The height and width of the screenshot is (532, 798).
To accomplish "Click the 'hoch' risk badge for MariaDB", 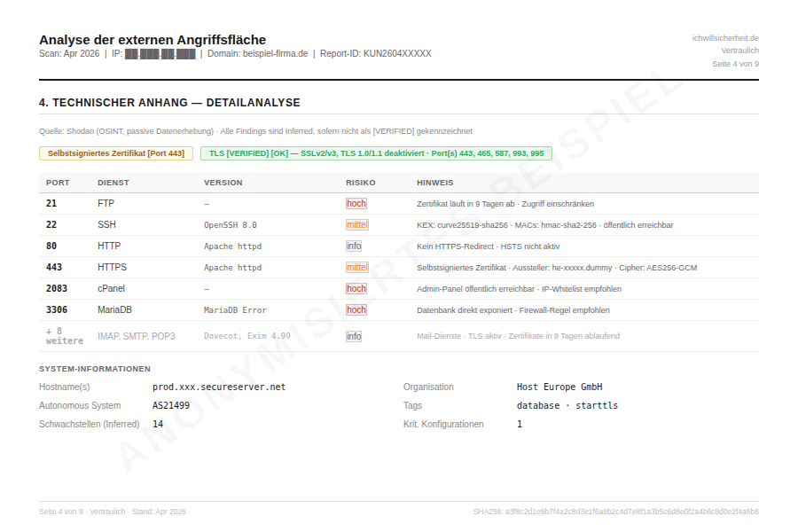I will pos(356,310).
